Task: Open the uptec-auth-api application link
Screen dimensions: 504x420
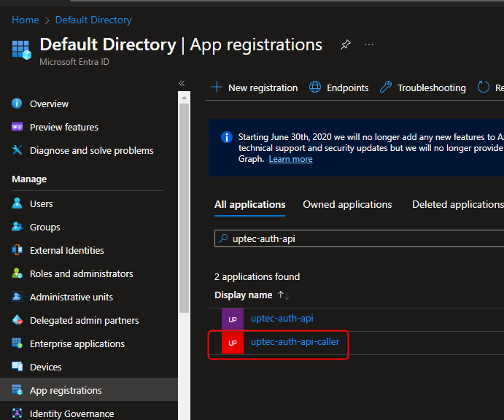Action: click(x=282, y=319)
